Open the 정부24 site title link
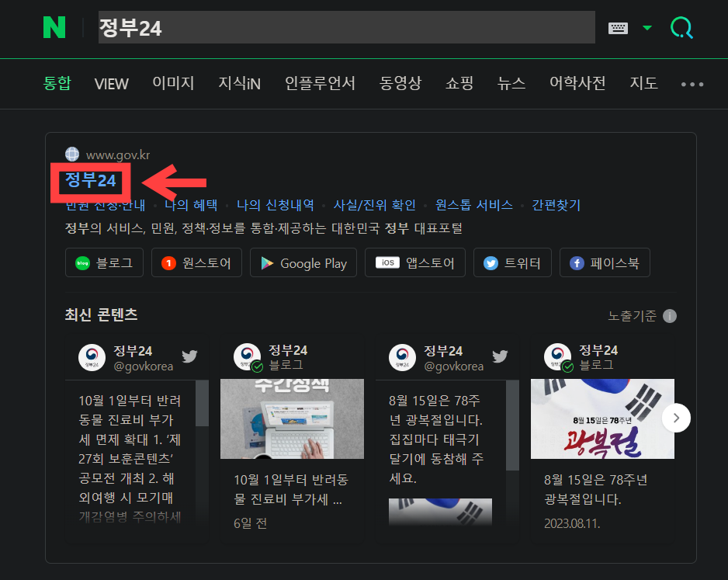The width and height of the screenshot is (728, 580). (91, 180)
